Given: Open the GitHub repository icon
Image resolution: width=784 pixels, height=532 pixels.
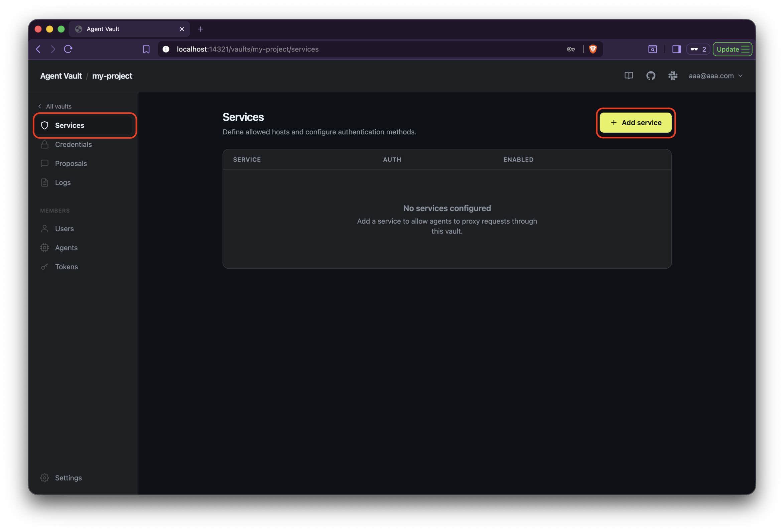Looking at the screenshot, I should pos(651,76).
